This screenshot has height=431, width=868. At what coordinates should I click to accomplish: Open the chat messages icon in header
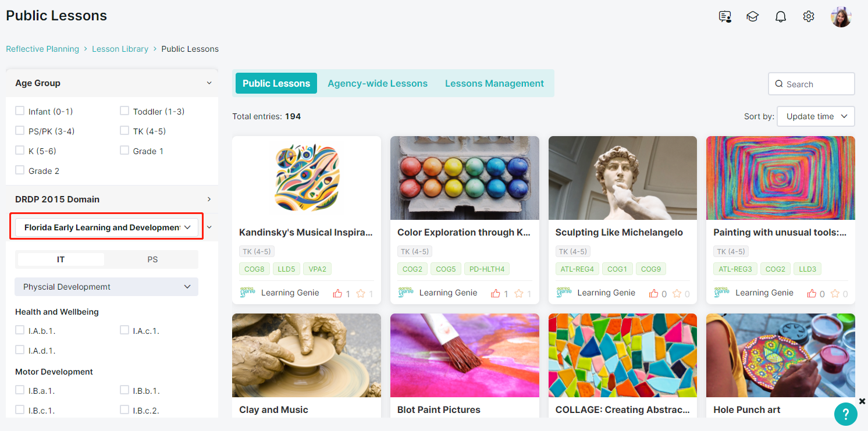pyautogui.click(x=725, y=17)
